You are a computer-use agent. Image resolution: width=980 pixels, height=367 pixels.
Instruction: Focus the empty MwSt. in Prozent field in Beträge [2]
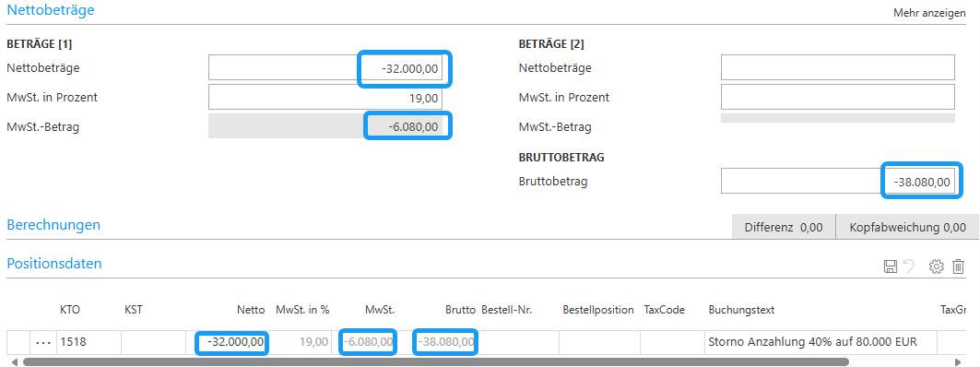coord(837,98)
